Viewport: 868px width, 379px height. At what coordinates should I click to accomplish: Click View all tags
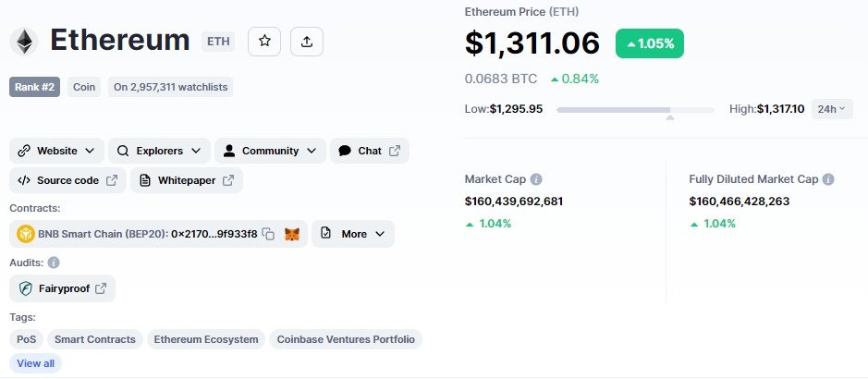click(x=35, y=363)
